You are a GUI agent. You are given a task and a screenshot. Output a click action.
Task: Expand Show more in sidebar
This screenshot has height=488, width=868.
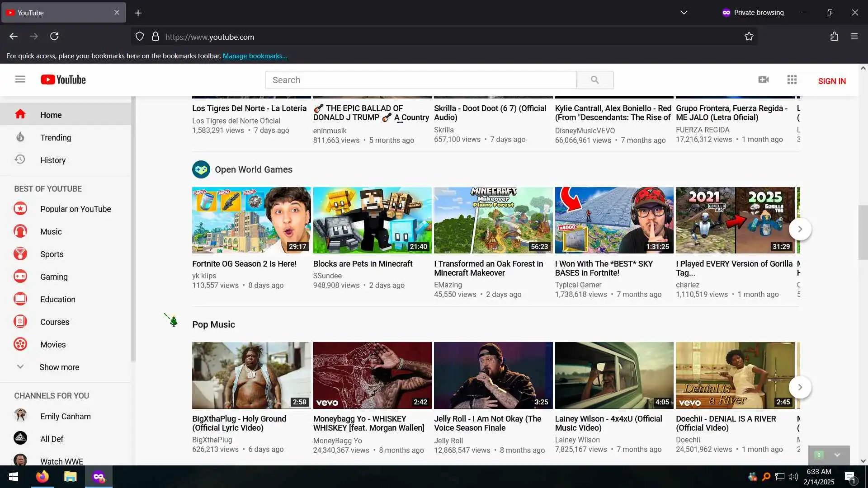click(59, 367)
